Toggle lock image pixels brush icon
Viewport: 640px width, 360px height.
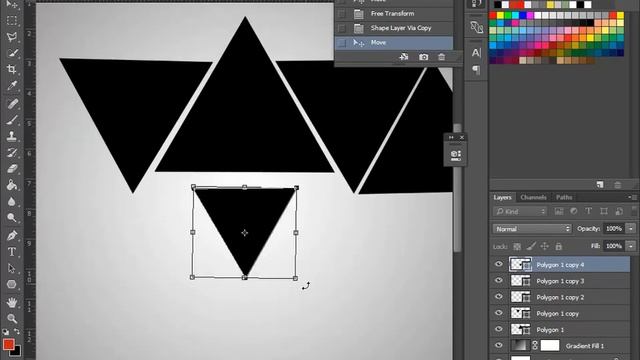coord(531,246)
